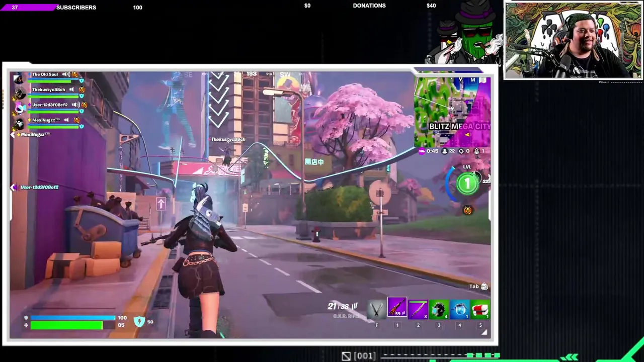Select the pickaxe slot marked F

point(376,309)
